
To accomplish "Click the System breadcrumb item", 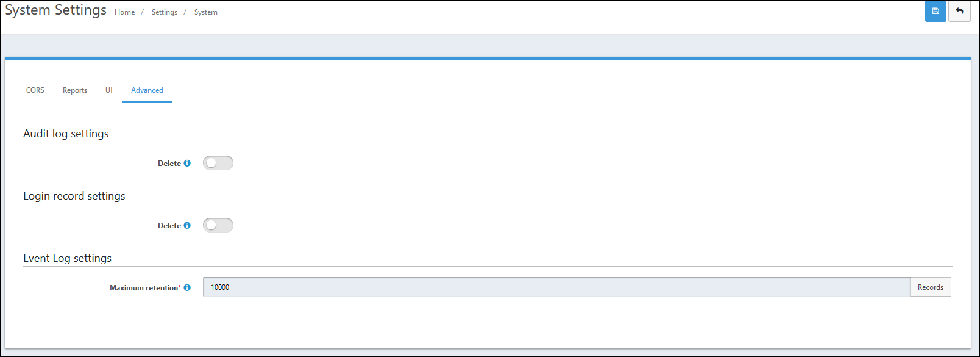I will [x=206, y=12].
